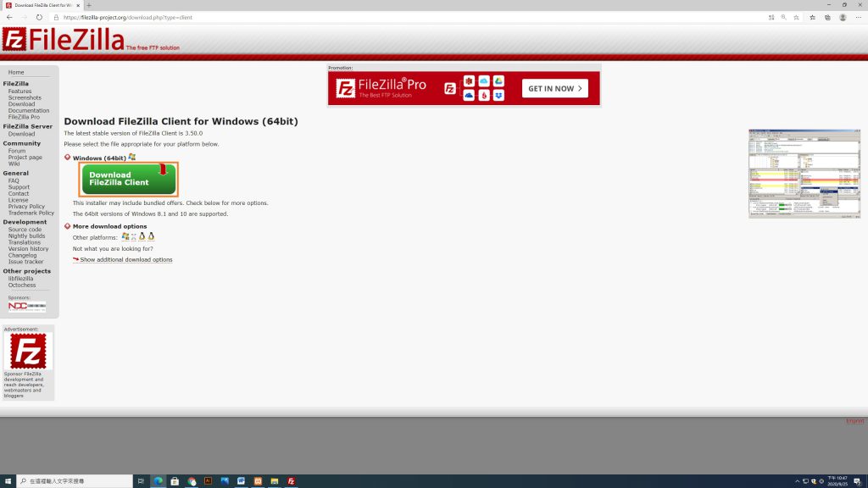Reload the page with refresh button
This screenshot has height=488, width=868.
coord(39,17)
